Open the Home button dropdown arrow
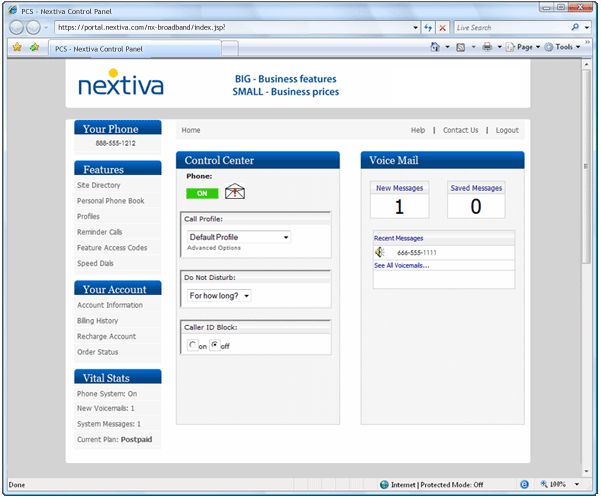Screen dimensions: 601x500 click(447, 47)
